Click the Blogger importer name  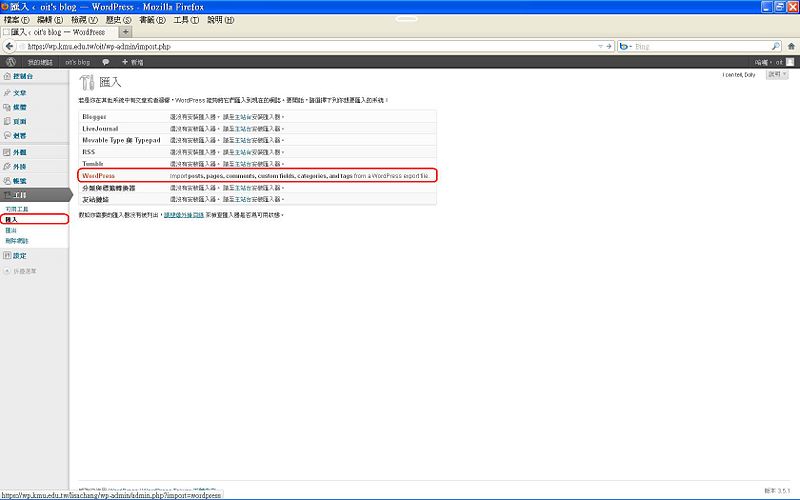tap(94, 117)
